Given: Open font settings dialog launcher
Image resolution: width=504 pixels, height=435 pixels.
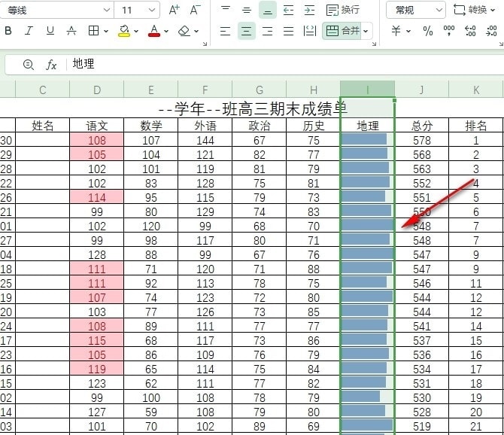Looking at the screenshot, I should pyautogui.click(x=205, y=44).
